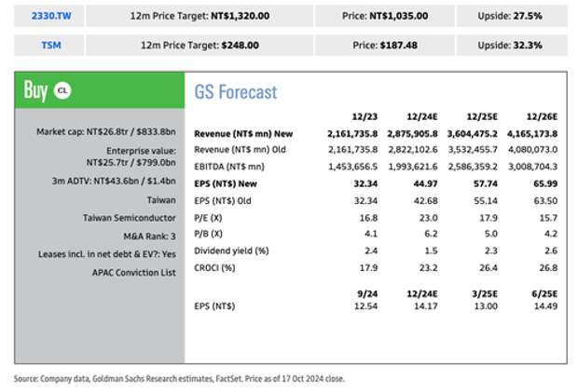Select the EBITDA (NT$ mn) row label

[x=227, y=168]
